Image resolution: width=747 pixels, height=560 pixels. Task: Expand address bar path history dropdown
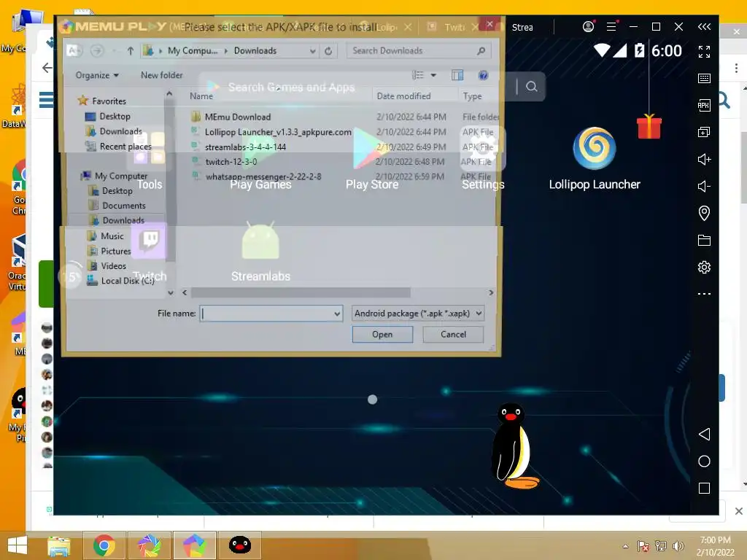click(312, 51)
